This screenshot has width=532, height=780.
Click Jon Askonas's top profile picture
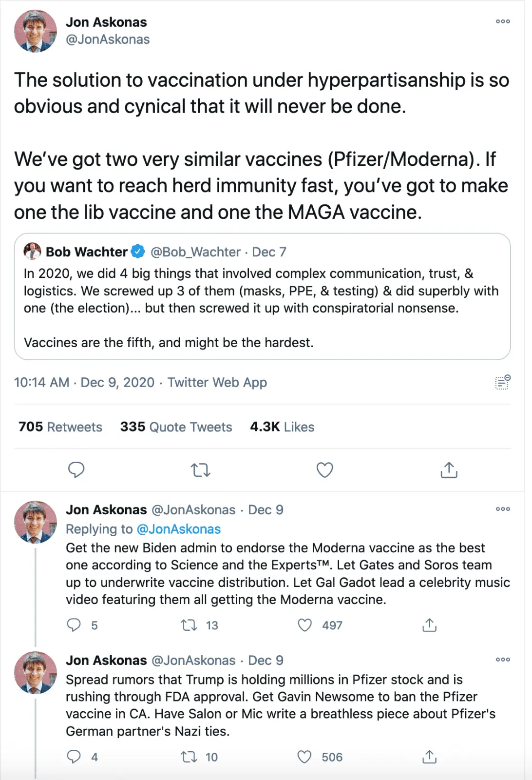(x=36, y=31)
